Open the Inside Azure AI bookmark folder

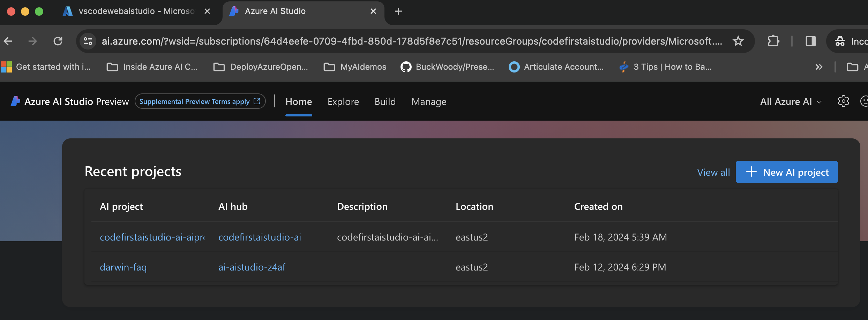pos(152,67)
